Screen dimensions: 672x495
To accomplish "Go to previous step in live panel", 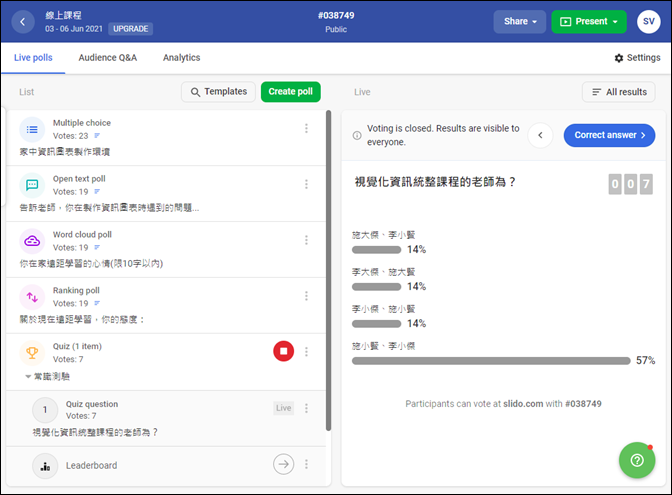I will click(x=540, y=135).
